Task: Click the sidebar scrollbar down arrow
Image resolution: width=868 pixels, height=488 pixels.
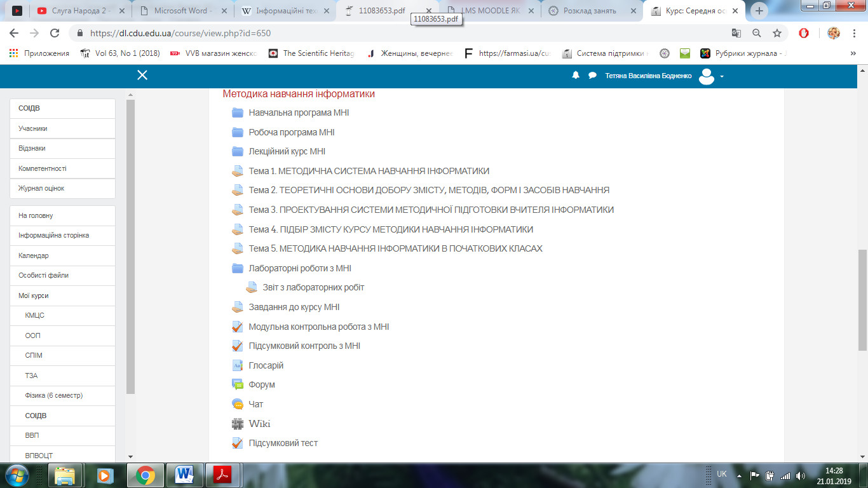Action: [x=130, y=456]
